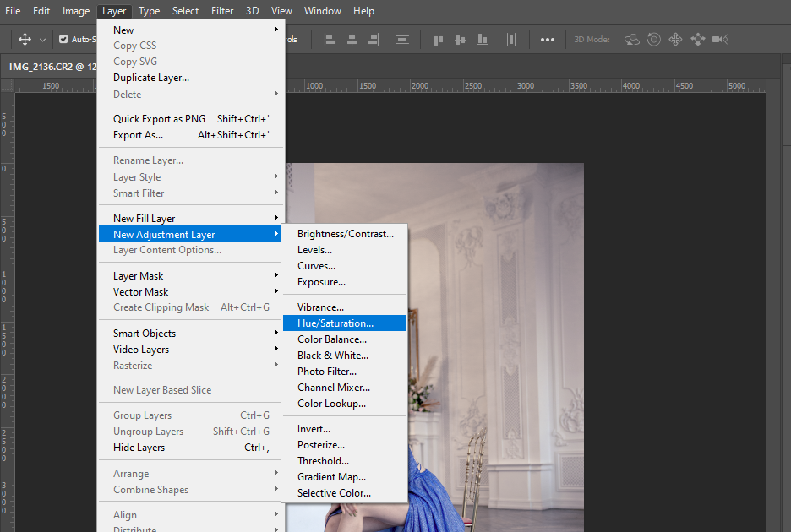Image resolution: width=791 pixels, height=532 pixels.
Task: Open the Help menu
Action: click(x=363, y=11)
